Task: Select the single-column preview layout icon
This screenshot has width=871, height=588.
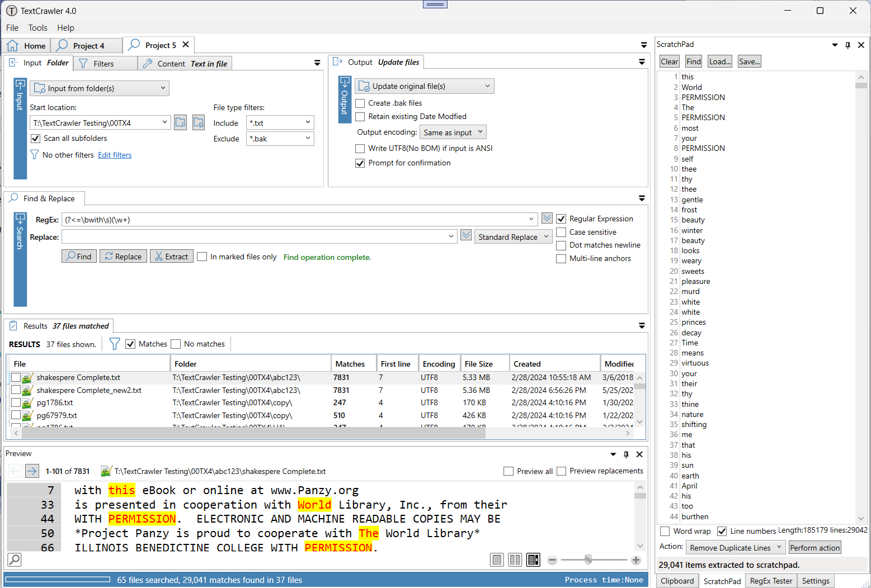Action: click(x=497, y=559)
